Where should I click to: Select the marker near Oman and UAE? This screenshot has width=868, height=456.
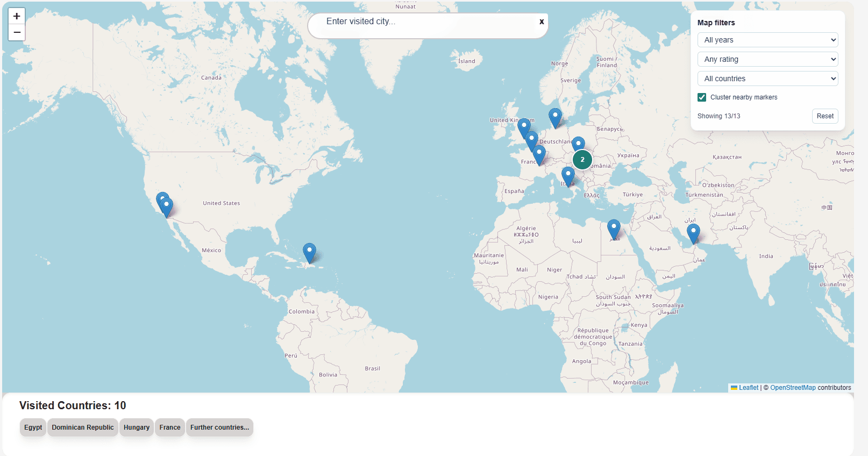click(x=694, y=234)
